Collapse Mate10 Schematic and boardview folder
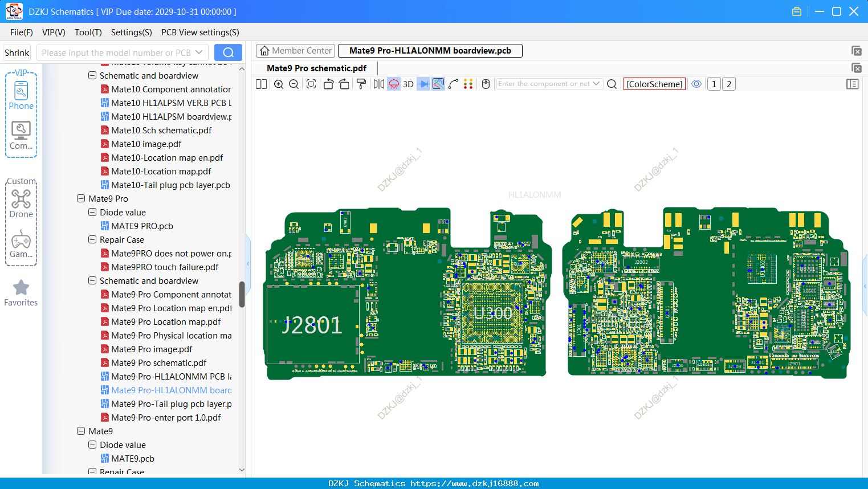The image size is (868, 489). tap(92, 76)
